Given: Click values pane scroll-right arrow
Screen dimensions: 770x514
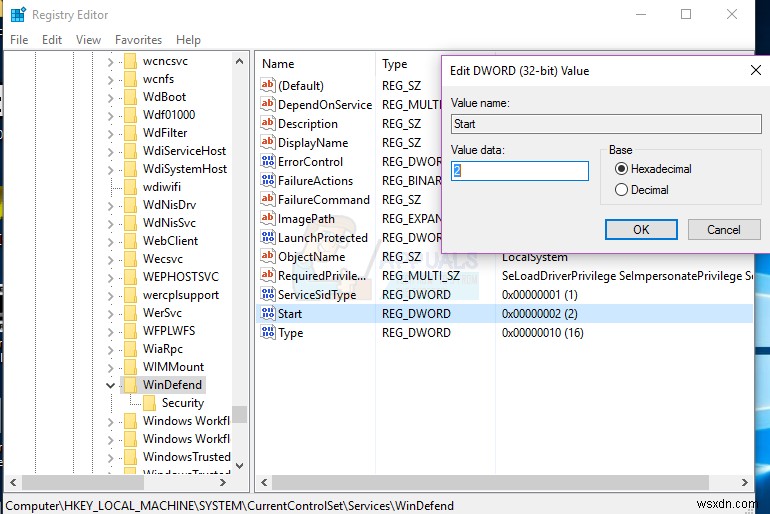Looking at the screenshot, I should 744,483.
